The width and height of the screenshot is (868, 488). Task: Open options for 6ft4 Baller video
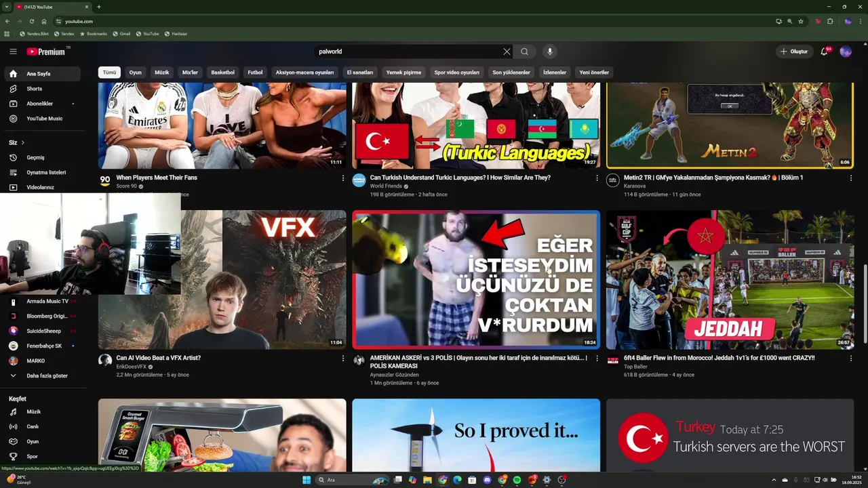[851, 359]
